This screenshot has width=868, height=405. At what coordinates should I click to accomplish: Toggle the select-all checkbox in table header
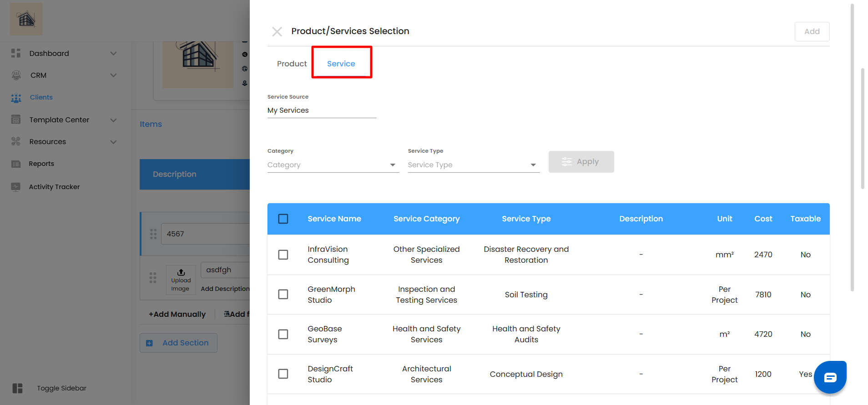point(283,219)
